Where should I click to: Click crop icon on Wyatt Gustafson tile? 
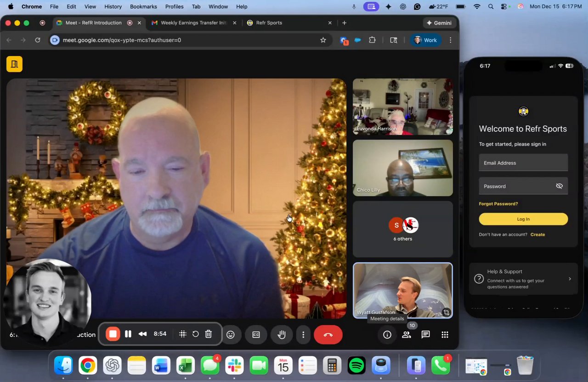pos(446,312)
